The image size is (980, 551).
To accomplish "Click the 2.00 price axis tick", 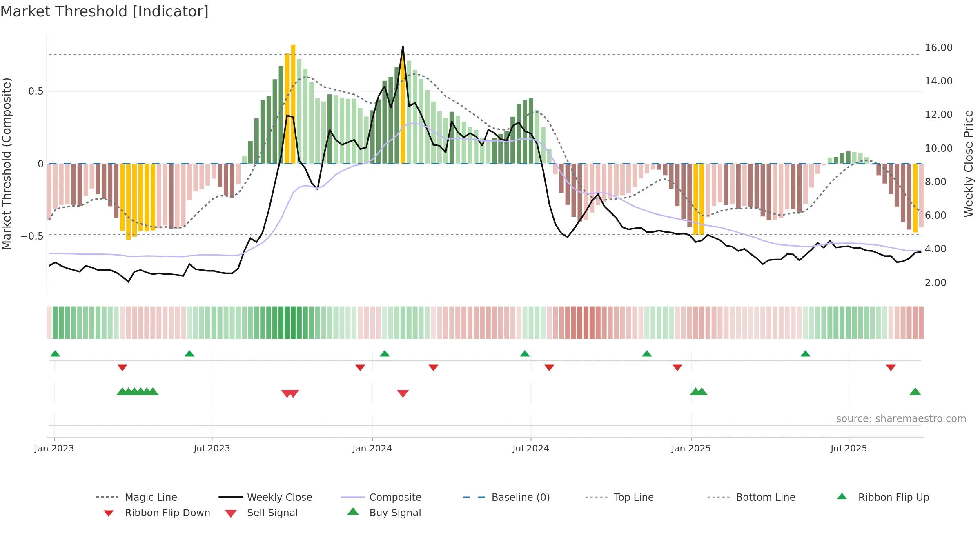I will tap(935, 283).
